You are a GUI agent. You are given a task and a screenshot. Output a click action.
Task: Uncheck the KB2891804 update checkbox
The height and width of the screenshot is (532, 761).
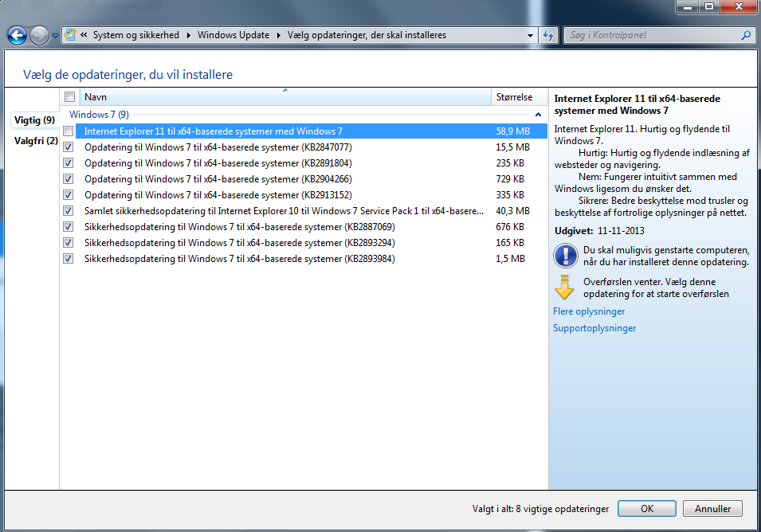point(69,163)
